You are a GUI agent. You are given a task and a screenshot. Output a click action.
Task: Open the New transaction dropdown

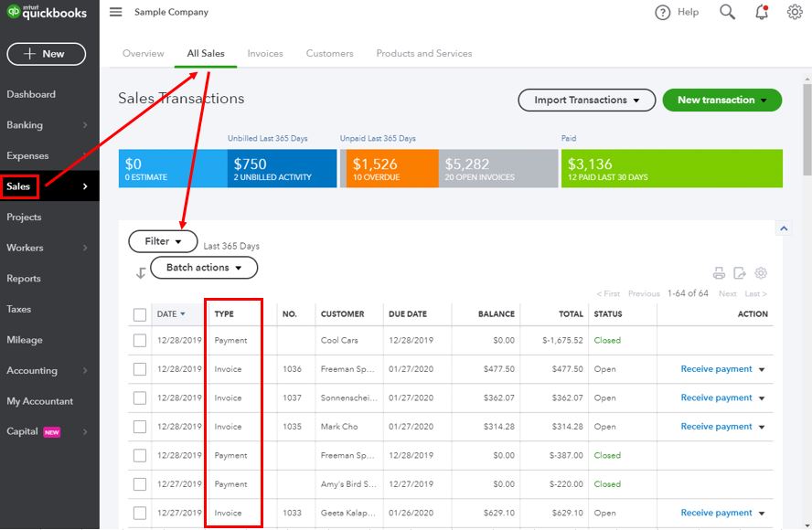721,100
